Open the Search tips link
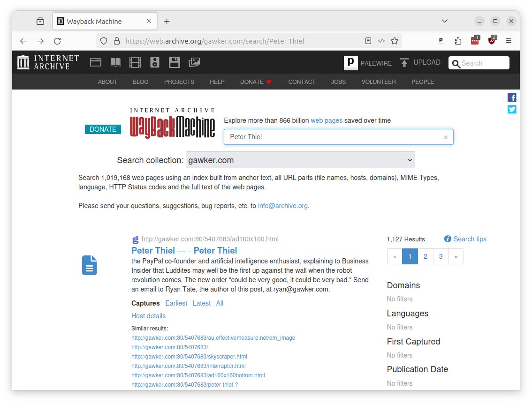532x404 pixels. click(x=470, y=239)
